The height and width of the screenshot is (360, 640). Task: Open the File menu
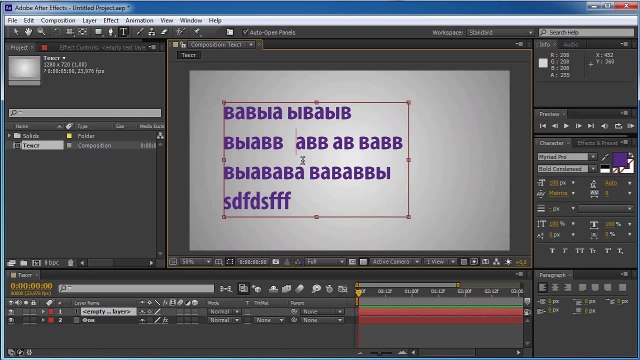[12, 20]
